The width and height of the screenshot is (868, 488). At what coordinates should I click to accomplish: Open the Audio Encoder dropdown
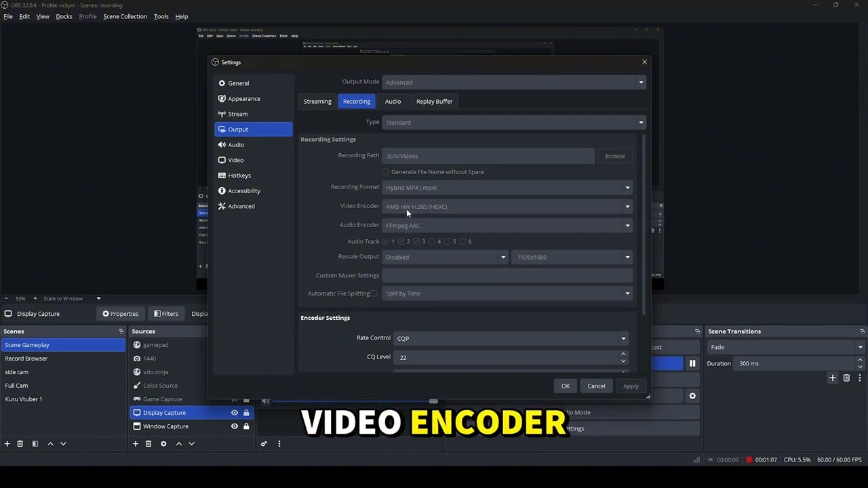pyautogui.click(x=507, y=226)
